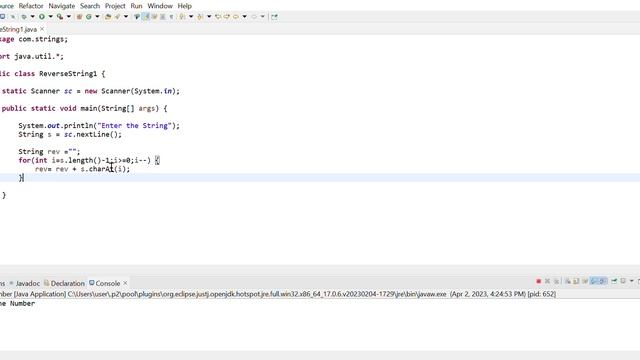
Task: Open the Run configurations dropdown arrow
Action: (51, 17)
